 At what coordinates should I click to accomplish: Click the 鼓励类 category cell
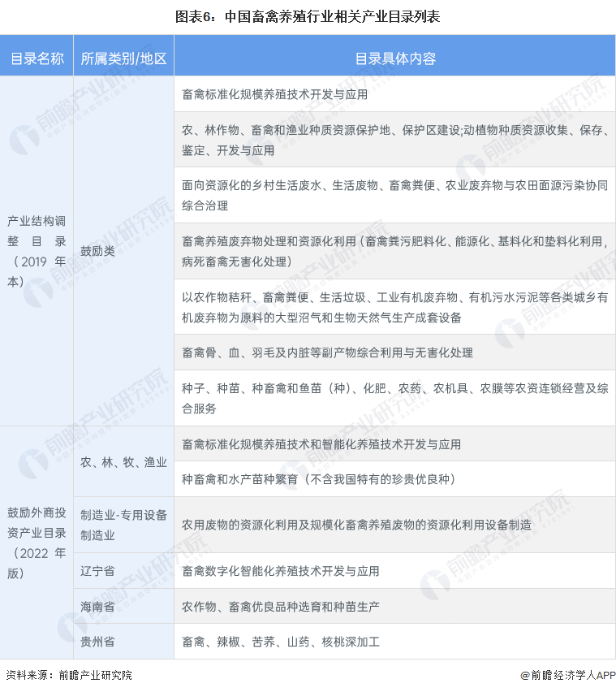pyautogui.click(x=97, y=251)
